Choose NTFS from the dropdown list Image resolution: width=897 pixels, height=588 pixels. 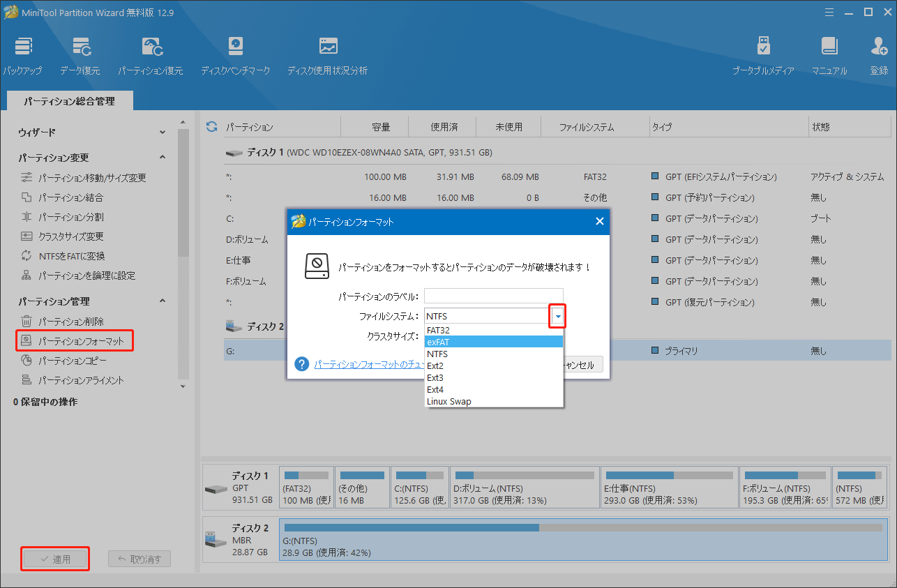(494, 354)
